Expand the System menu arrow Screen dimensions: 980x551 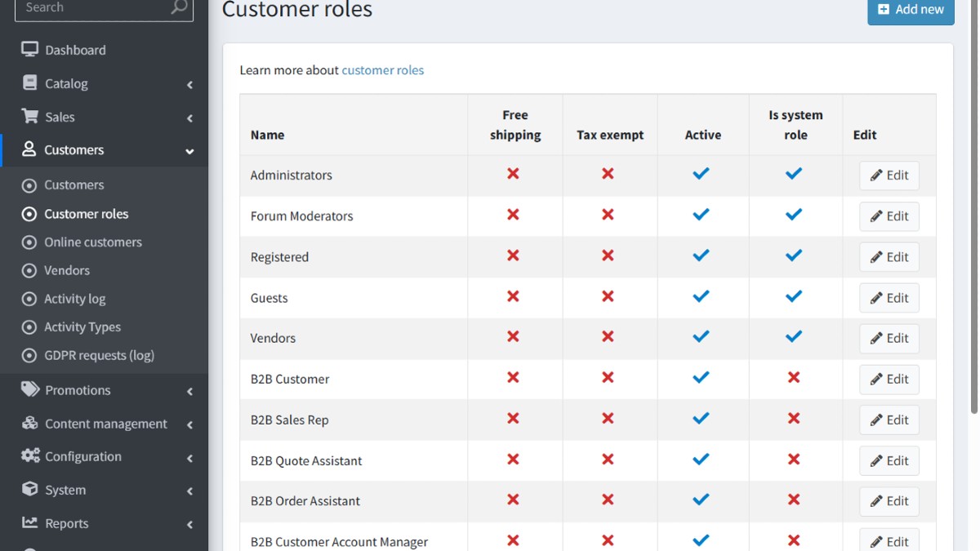(x=189, y=491)
